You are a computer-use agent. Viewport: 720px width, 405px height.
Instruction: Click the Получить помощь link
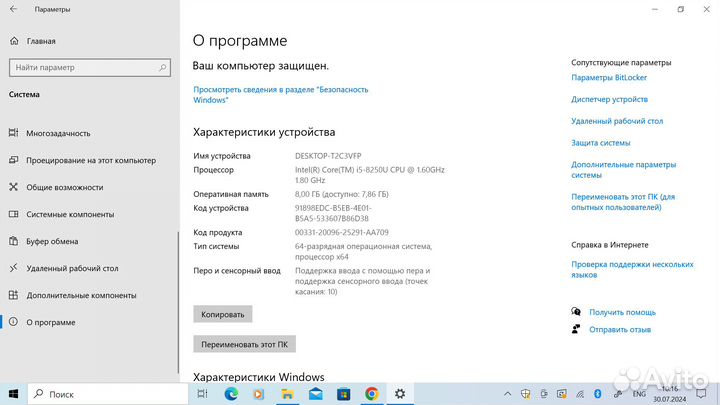point(622,312)
